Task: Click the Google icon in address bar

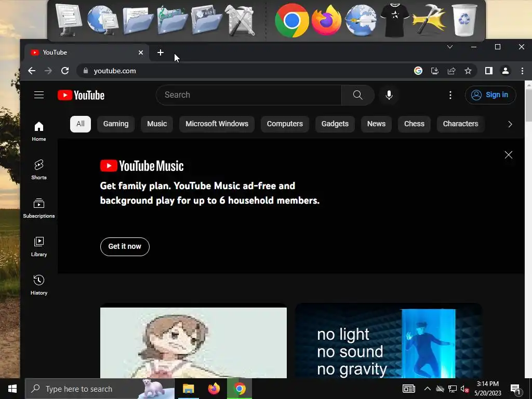Action: [418, 71]
